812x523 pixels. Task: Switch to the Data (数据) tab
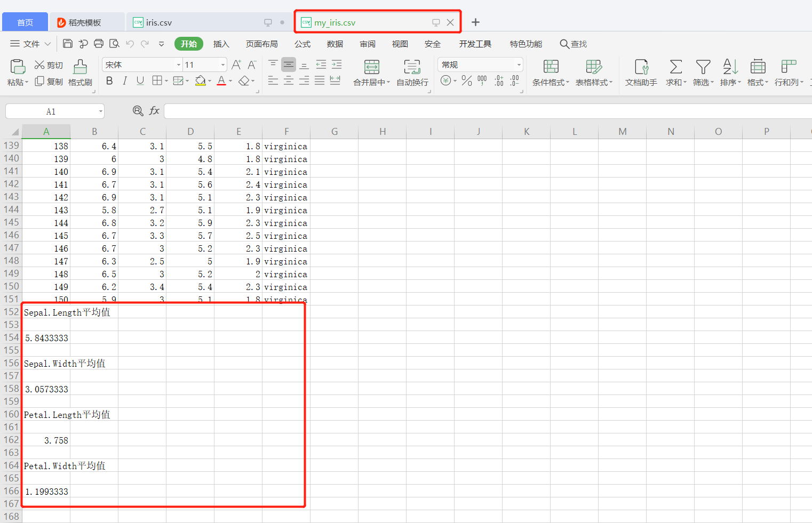click(x=335, y=44)
